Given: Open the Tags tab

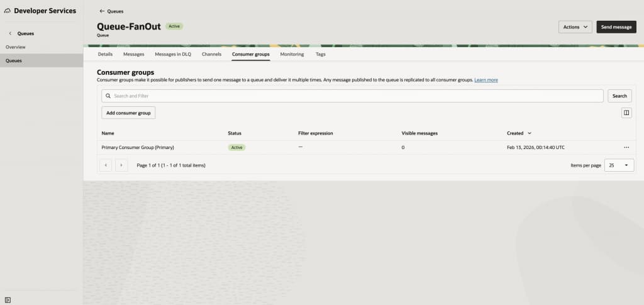Looking at the screenshot, I should point(320,54).
